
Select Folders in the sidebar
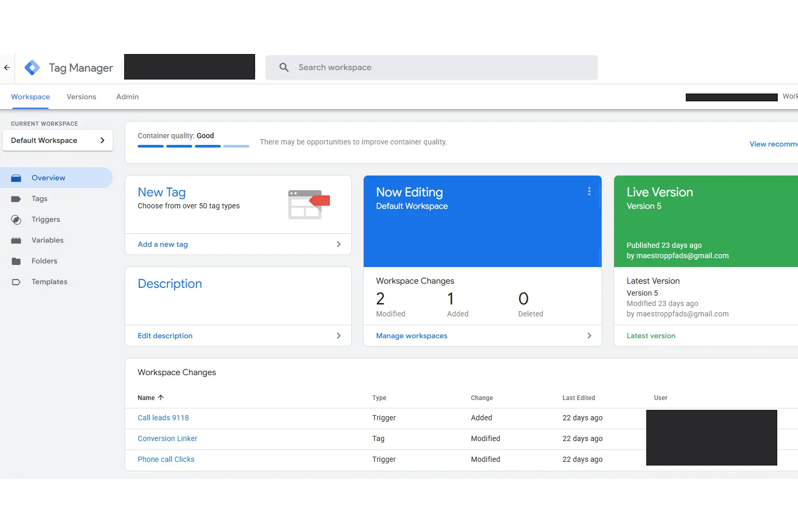(56, 261)
